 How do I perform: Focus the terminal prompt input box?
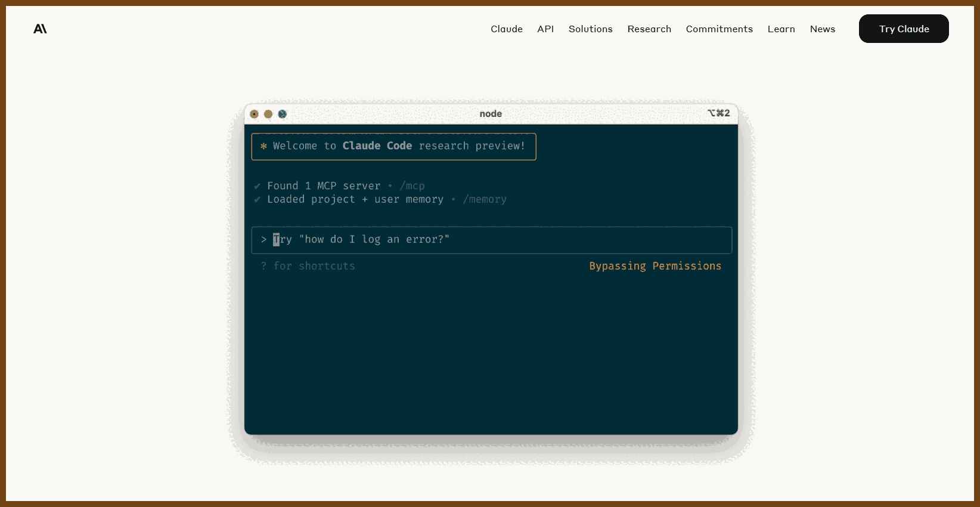click(x=491, y=240)
